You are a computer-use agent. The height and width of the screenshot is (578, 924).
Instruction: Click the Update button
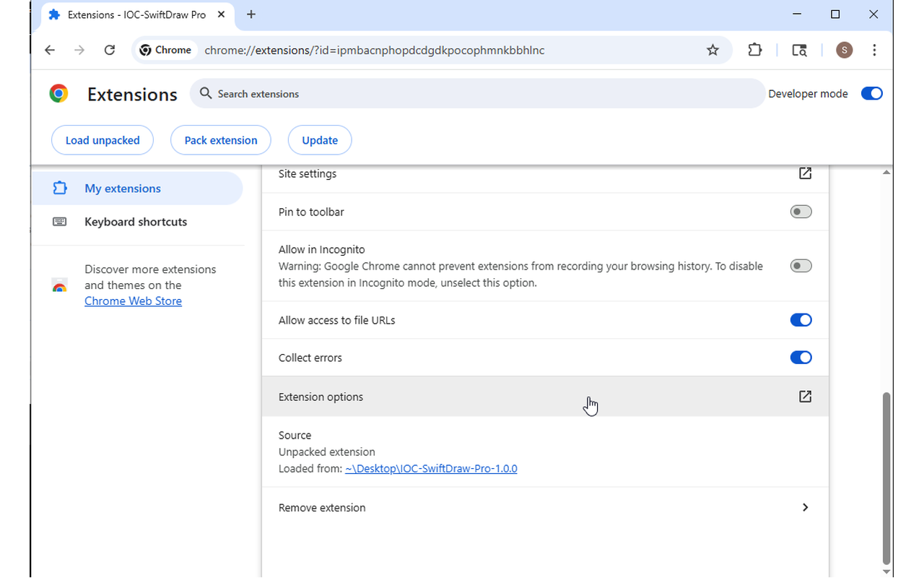point(320,140)
